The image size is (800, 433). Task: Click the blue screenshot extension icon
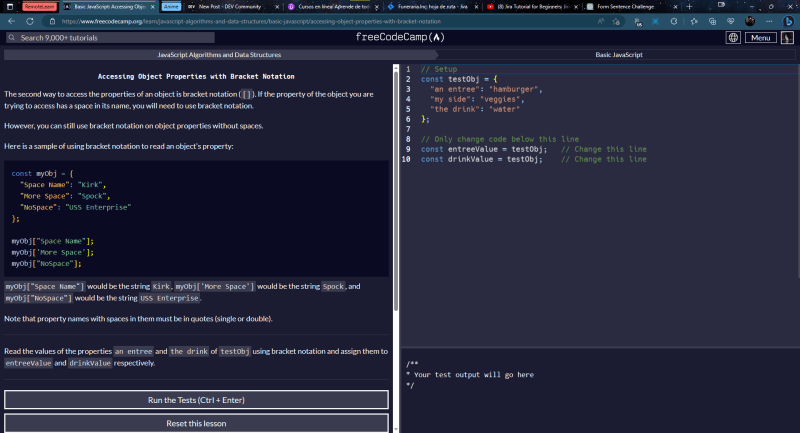[656, 21]
